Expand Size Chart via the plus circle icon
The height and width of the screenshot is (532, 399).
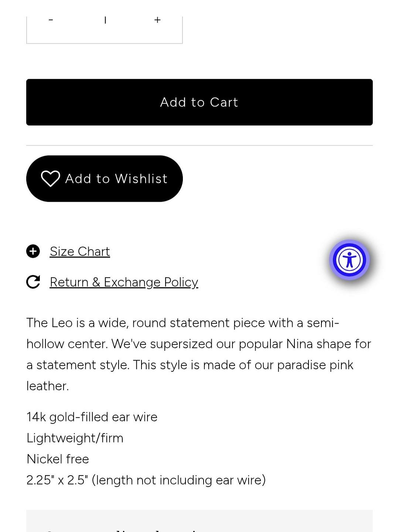(33, 252)
